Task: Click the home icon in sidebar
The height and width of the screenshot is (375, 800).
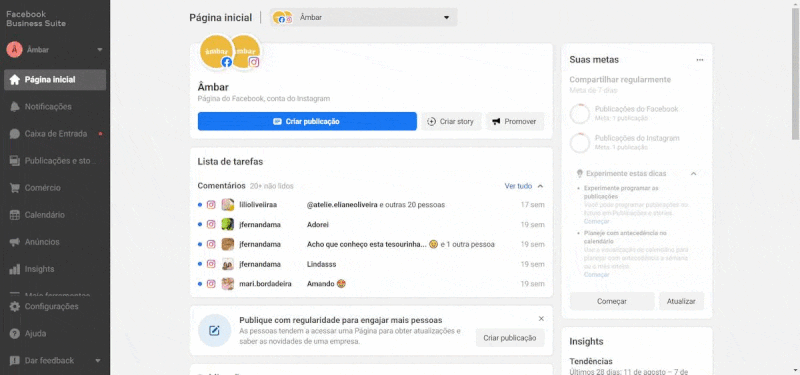Action: [x=15, y=80]
